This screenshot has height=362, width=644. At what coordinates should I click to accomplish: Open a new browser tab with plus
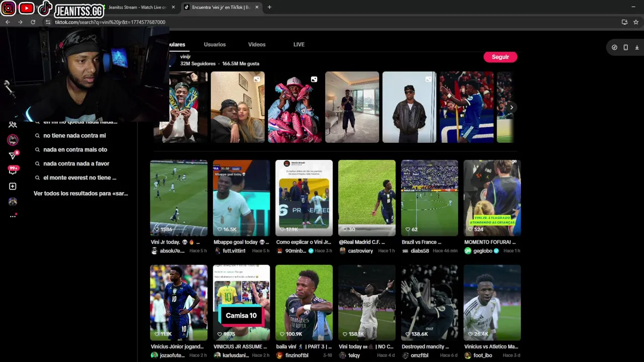[x=269, y=7]
